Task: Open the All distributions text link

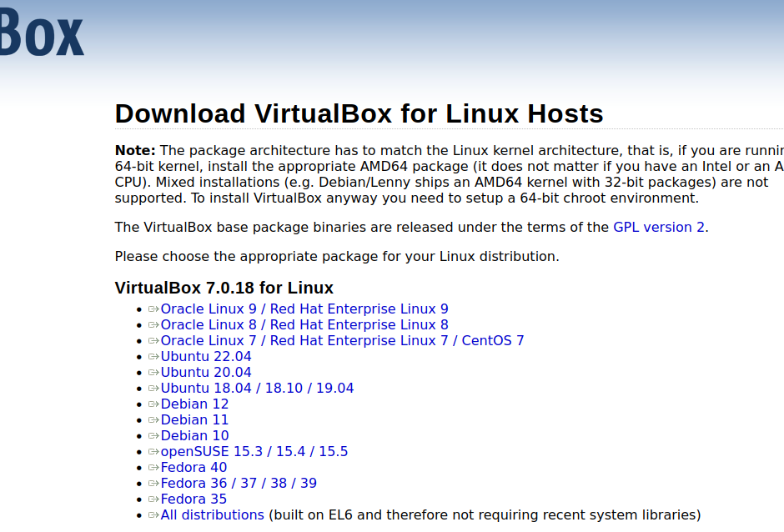Action: click(x=212, y=514)
